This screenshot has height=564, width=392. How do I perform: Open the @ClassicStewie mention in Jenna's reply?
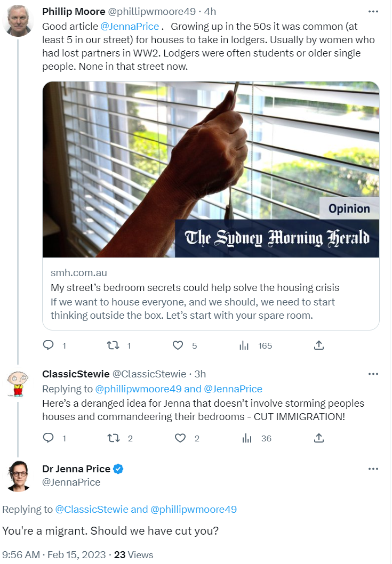click(x=92, y=509)
